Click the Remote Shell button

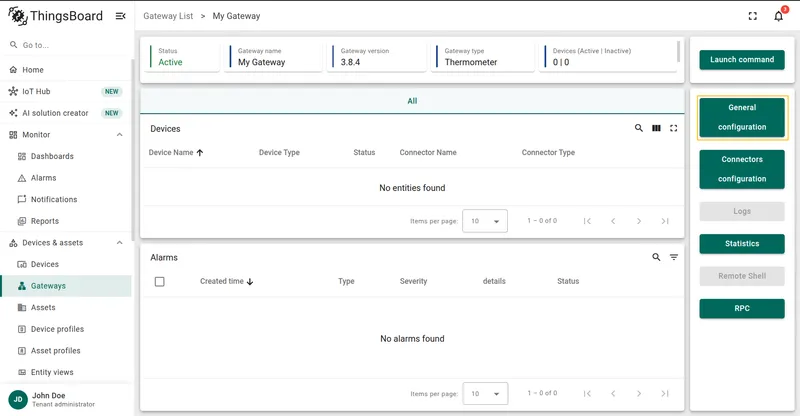click(742, 276)
